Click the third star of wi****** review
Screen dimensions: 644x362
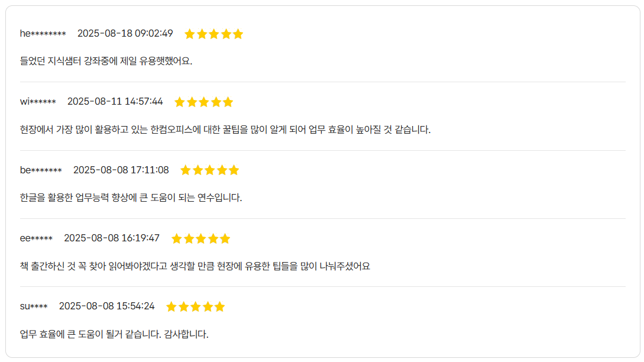pos(203,102)
